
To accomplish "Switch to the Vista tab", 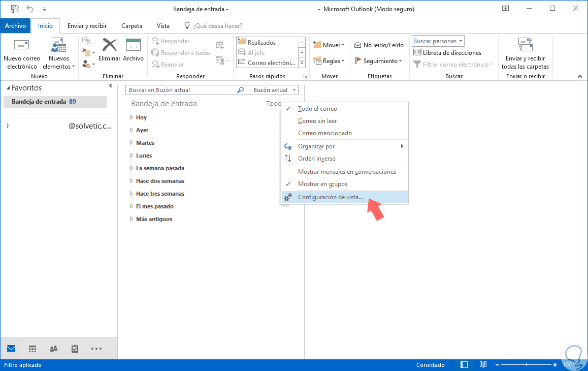I will 163,26.
